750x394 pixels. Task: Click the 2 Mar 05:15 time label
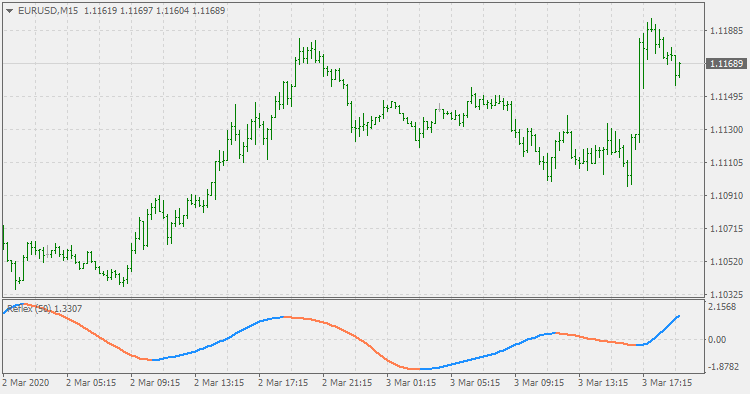tap(91, 383)
